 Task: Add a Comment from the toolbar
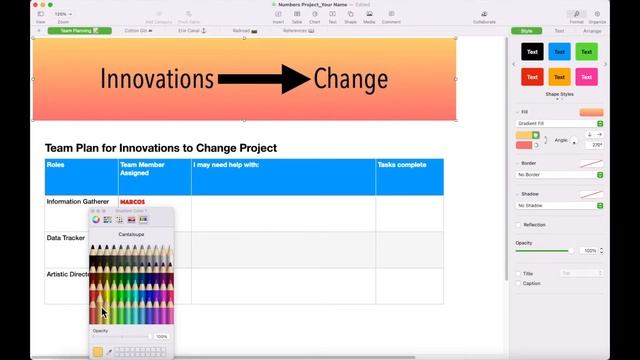click(x=391, y=14)
